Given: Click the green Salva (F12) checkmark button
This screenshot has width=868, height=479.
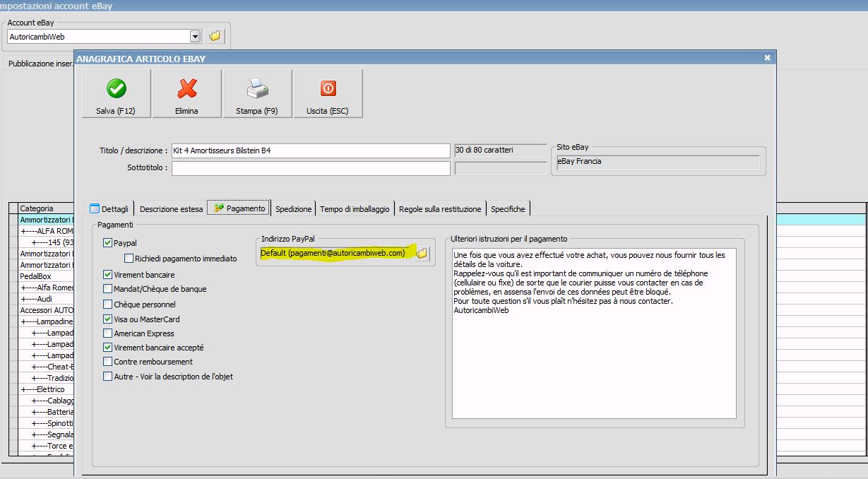Looking at the screenshot, I should click(x=117, y=93).
